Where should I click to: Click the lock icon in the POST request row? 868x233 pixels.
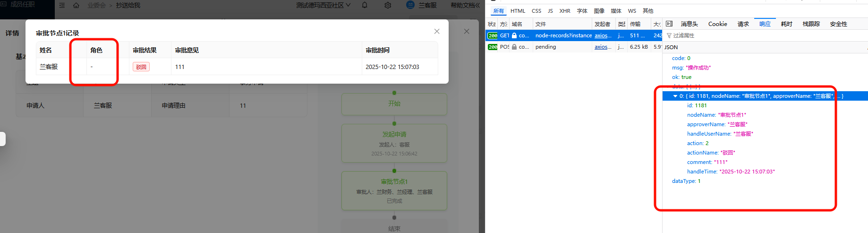(x=514, y=47)
